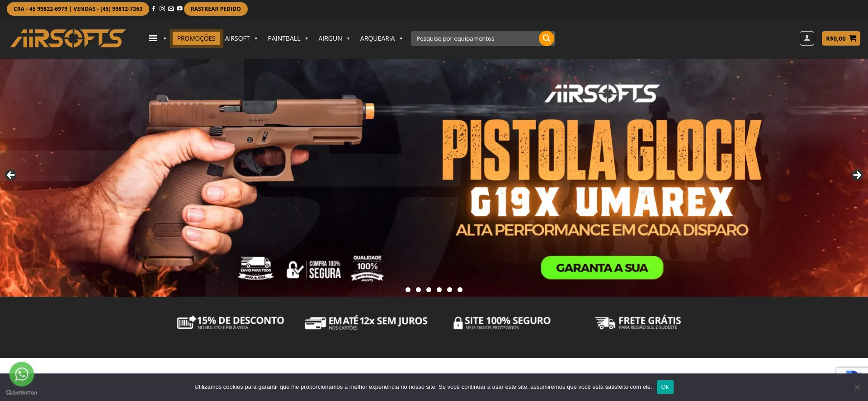The image size is (868, 401).
Task: Open the ARQUEARIA menu item
Action: click(x=381, y=38)
